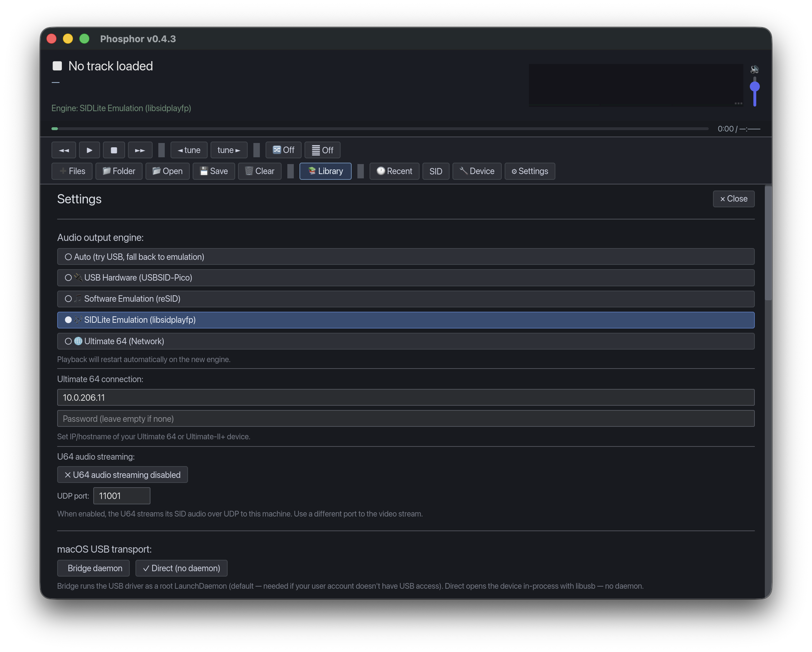
Task: Select Ultimate 64 (Network) engine
Action: 406,341
